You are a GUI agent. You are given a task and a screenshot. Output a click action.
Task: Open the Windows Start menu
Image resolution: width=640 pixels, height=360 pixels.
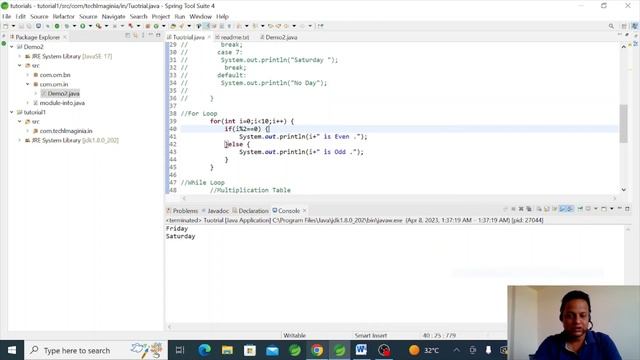[x=12, y=350]
